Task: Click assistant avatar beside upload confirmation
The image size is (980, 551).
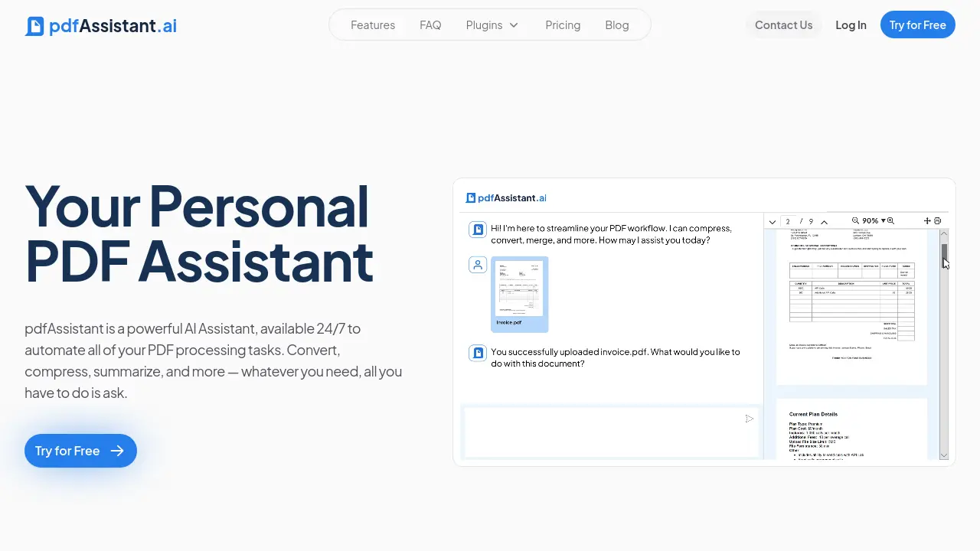Action: point(478,353)
